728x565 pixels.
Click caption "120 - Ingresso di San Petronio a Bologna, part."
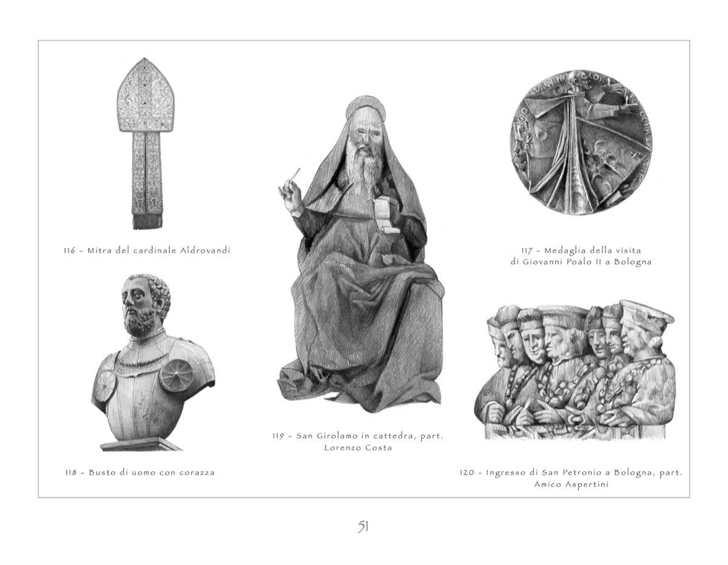[570, 472]
